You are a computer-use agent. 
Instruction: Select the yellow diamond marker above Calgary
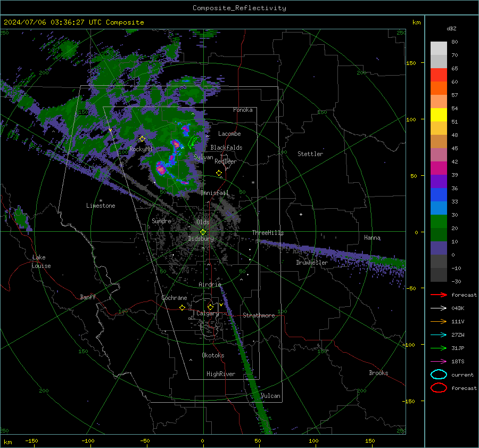pos(210,307)
